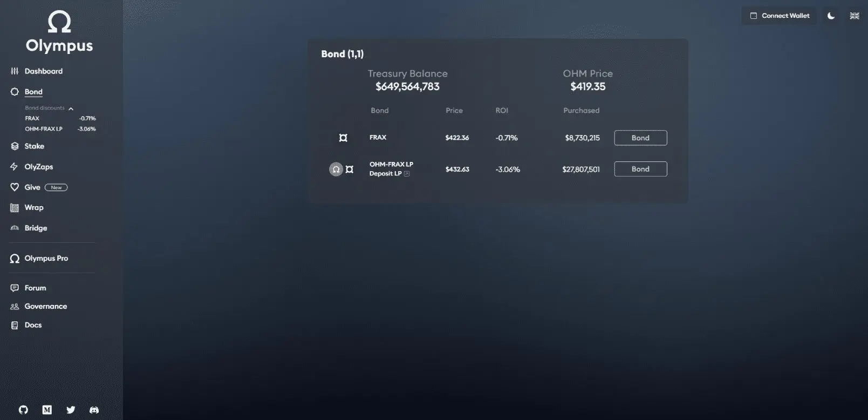Click the Forum chat bubble icon
Viewport: 868px width, 420px height.
tap(15, 288)
